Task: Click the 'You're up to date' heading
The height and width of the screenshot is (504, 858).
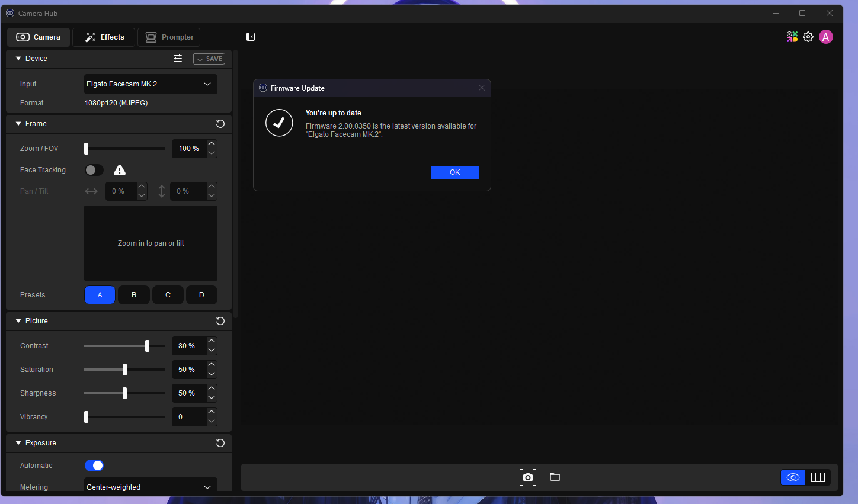Action: 334,113
